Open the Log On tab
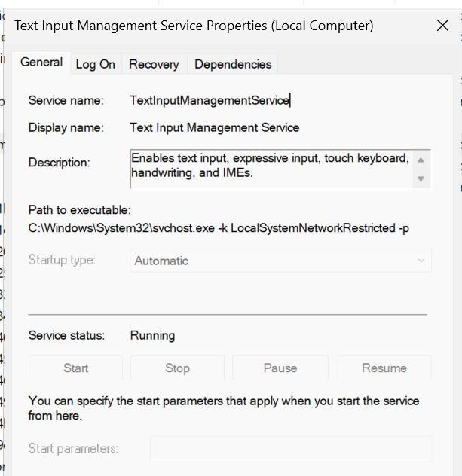Image resolution: width=462 pixels, height=476 pixels. click(x=96, y=64)
